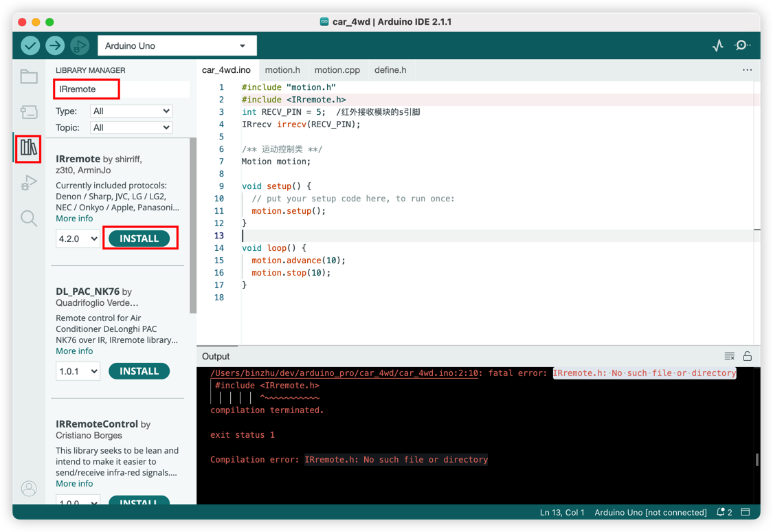Open More info for the IRremote library
This screenshot has width=773, height=532.
click(x=74, y=218)
